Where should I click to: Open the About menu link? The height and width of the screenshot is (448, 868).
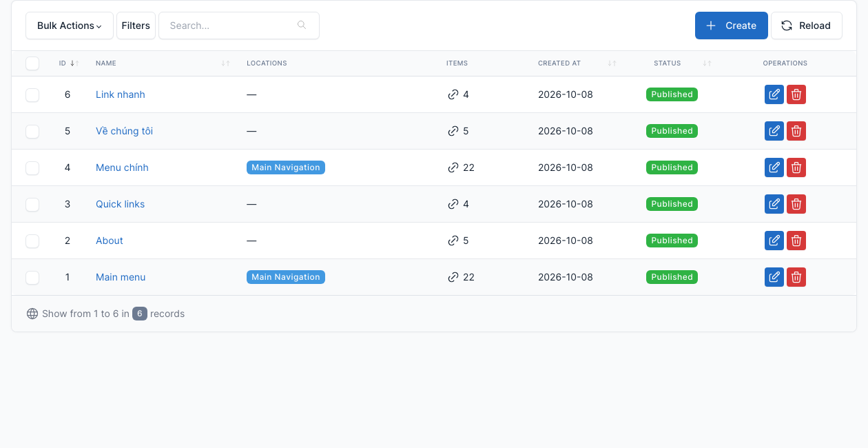[x=110, y=241]
